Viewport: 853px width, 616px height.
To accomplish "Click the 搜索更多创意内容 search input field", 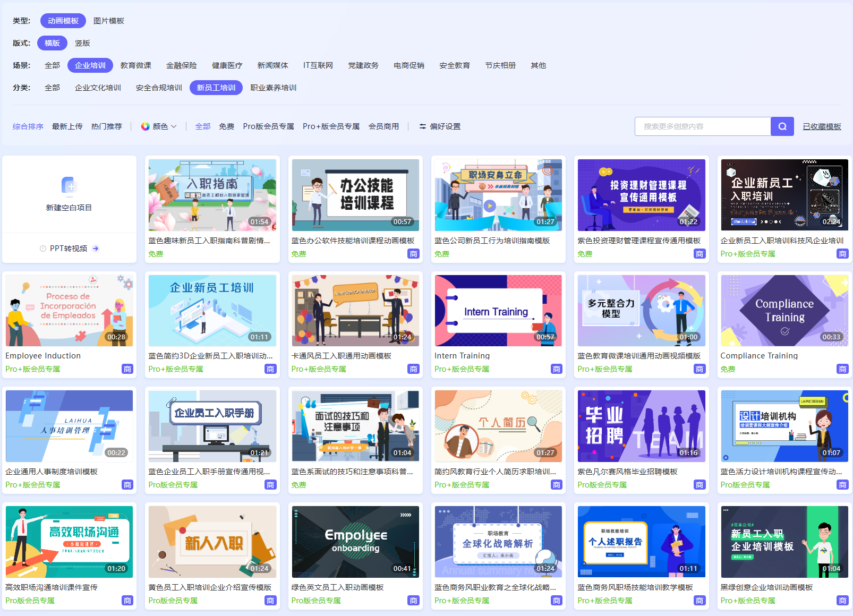I will pos(701,126).
